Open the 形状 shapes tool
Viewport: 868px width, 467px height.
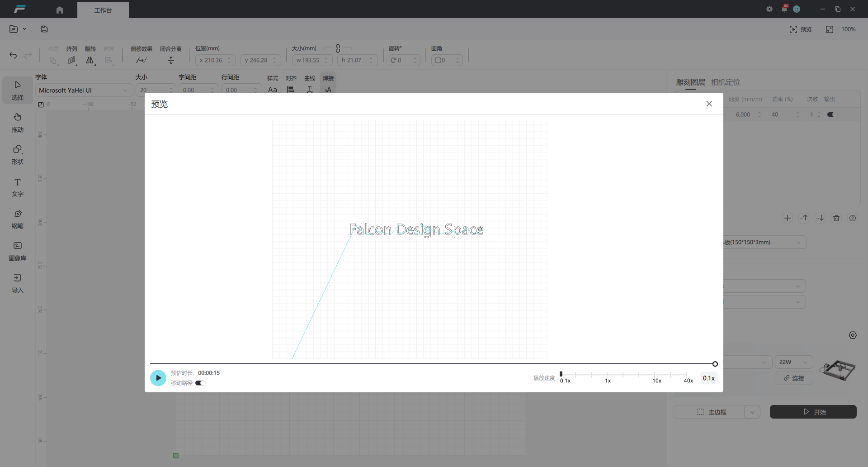pos(18,155)
